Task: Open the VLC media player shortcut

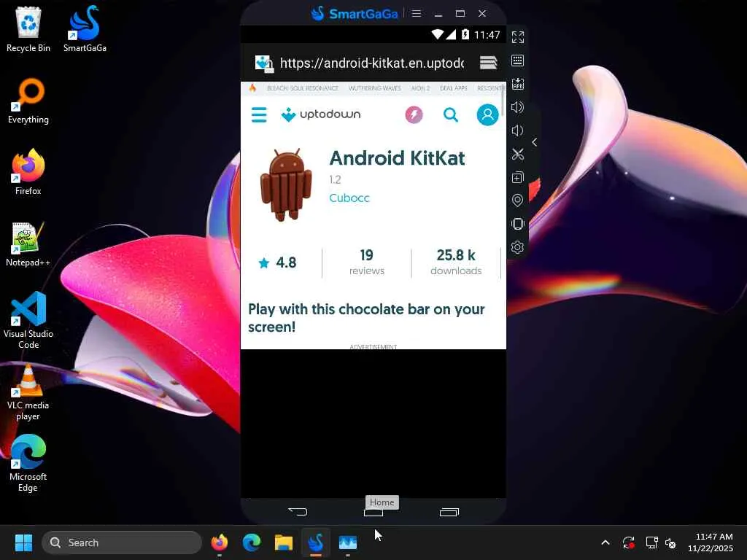Action: coord(28,392)
